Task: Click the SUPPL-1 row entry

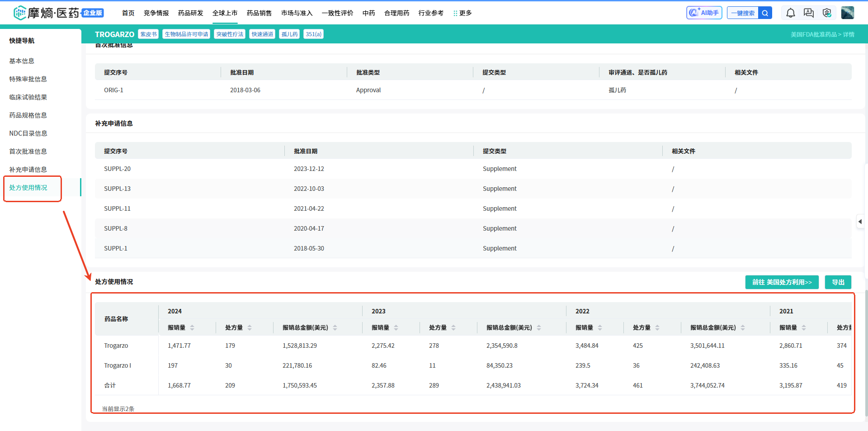Action: coord(116,248)
